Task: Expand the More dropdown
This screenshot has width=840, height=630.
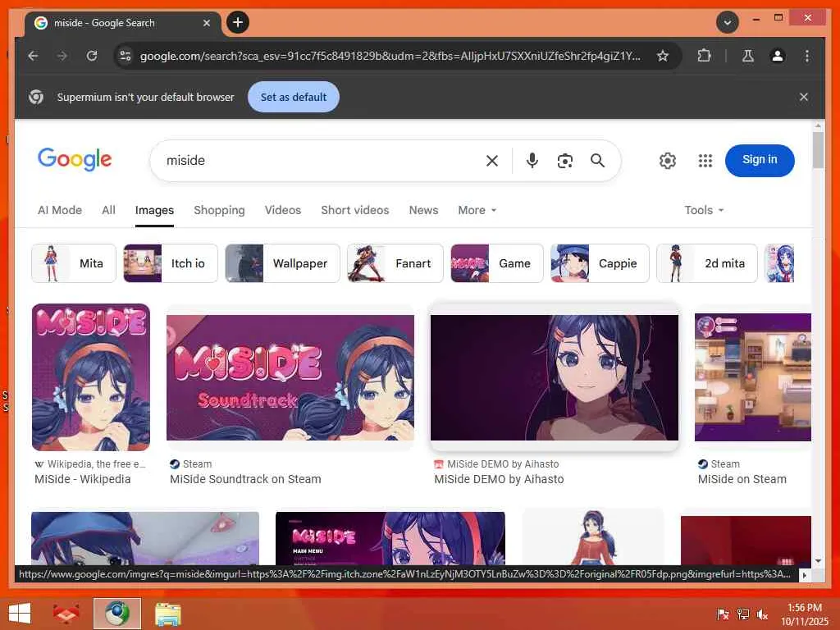Action: pyautogui.click(x=477, y=210)
